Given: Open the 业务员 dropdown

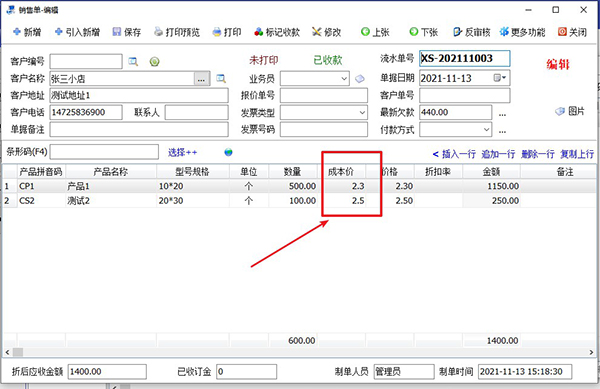Looking at the screenshot, I should [344, 79].
